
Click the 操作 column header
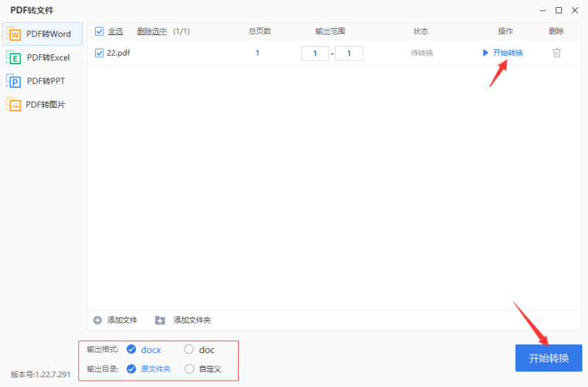click(x=505, y=31)
